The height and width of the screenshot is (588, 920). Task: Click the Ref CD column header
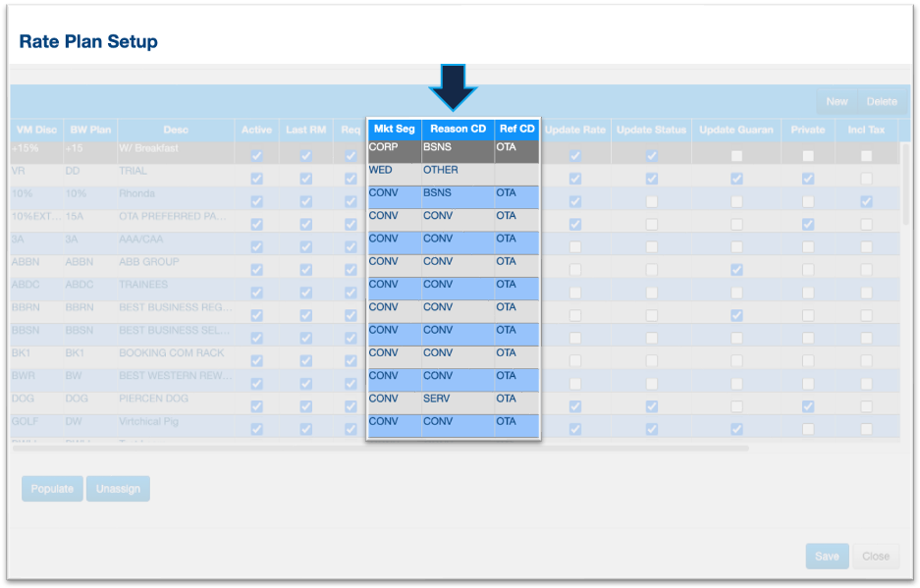516,129
